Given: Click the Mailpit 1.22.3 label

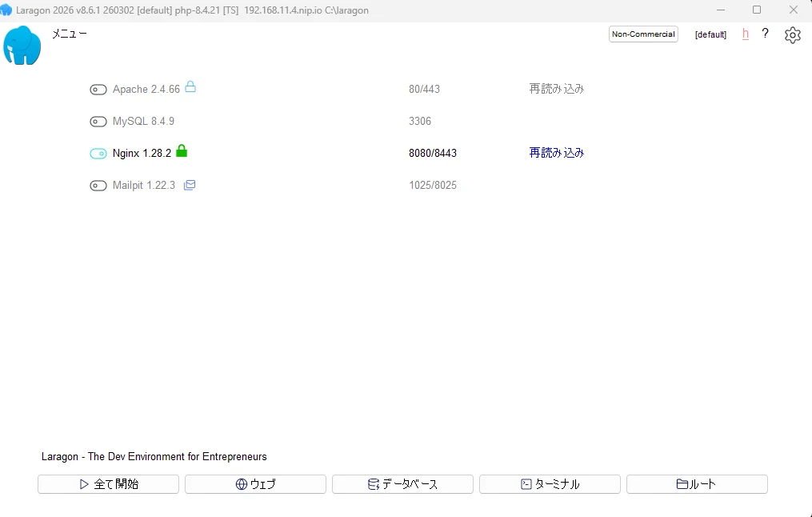Looking at the screenshot, I should click(x=144, y=186).
